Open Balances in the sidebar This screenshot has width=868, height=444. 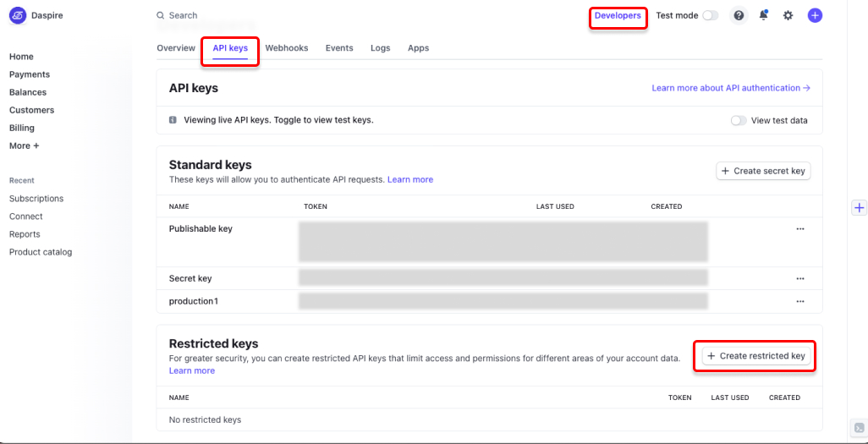(x=28, y=92)
